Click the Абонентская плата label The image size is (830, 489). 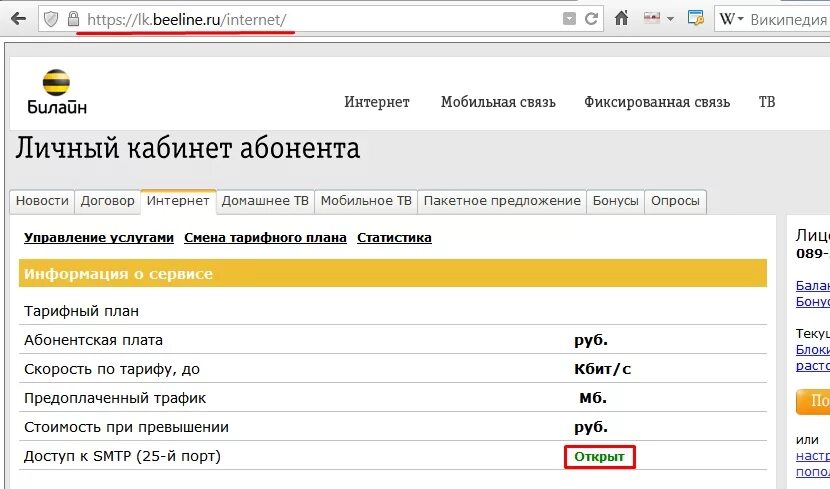point(93,340)
